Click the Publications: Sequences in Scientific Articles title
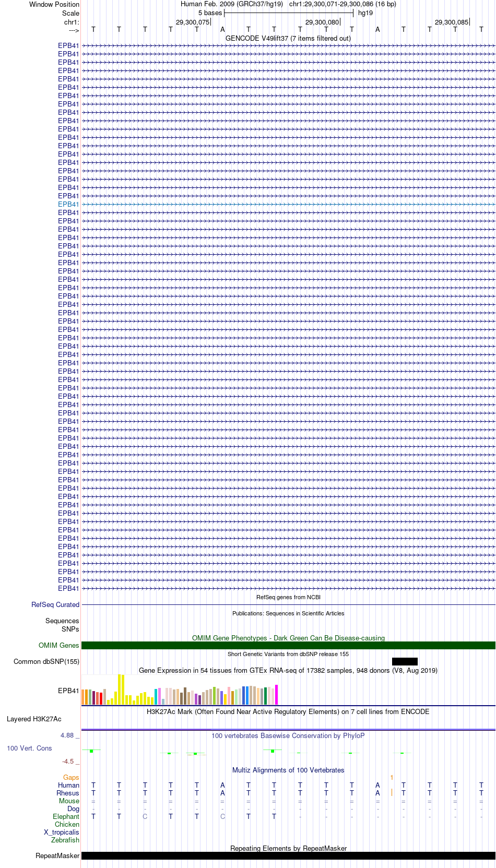The width and height of the screenshot is (496, 868). pos(288,613)
